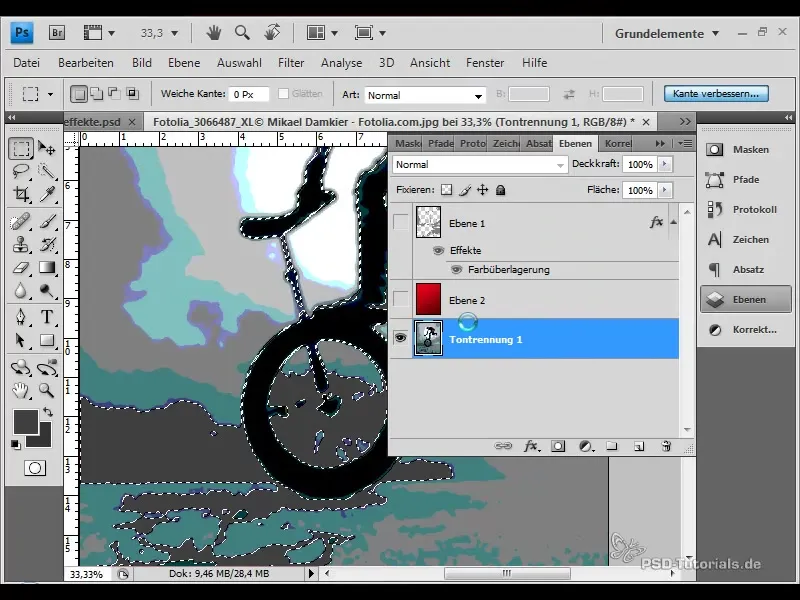Toggle Quick Mask mode
Screen dimensions: 800x600
35,468
